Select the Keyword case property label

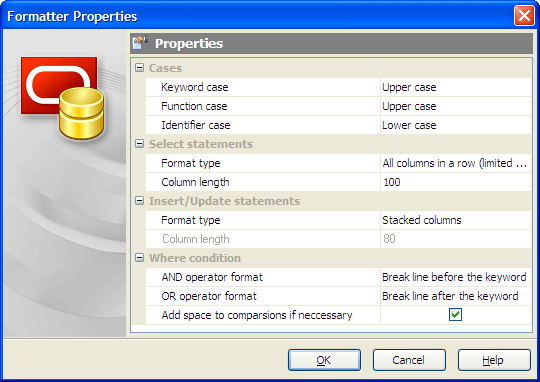(195, 87)
